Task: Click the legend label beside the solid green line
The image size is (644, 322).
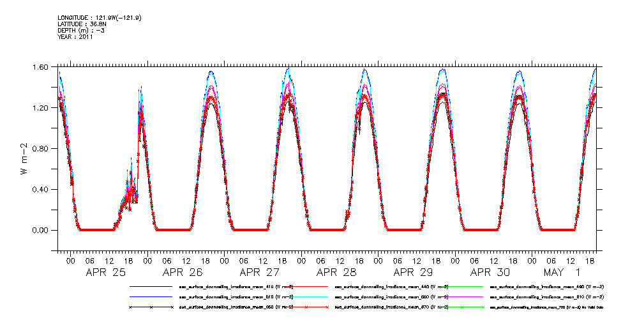Action: tap(548, 286)
